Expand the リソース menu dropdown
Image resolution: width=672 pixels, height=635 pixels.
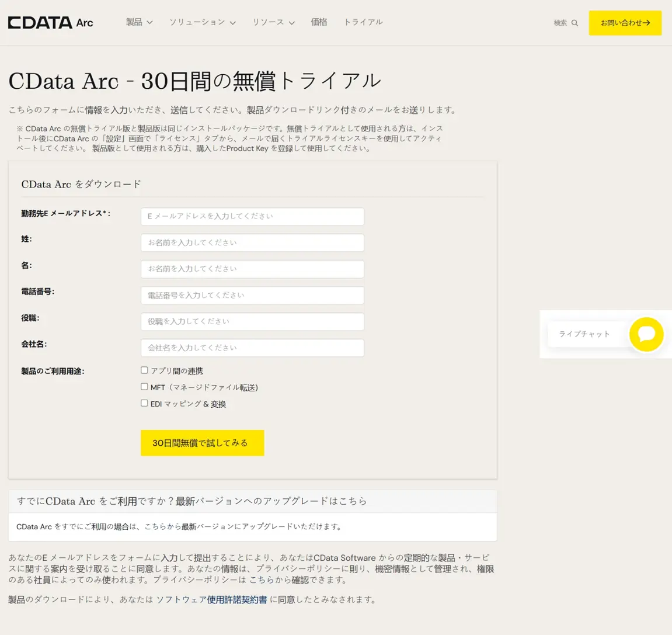click(273, 22)
